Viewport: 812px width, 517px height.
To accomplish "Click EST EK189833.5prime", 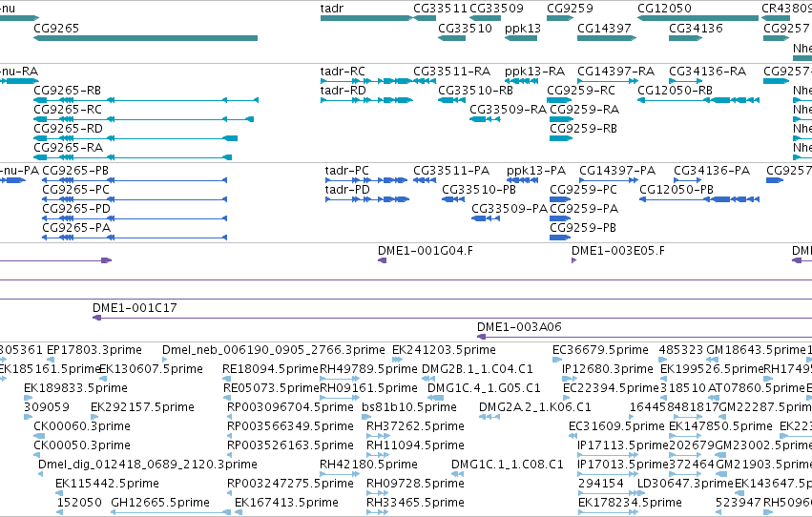I will click(x=28, y=398).
